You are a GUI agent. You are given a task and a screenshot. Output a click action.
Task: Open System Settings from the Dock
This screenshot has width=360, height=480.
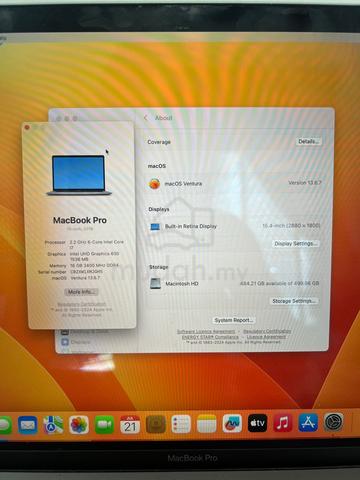[334, 422]
